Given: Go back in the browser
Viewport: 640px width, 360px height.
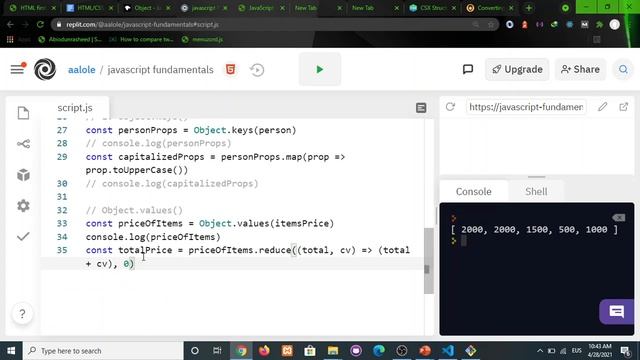Looking at the screenshot, I should coord(10,24).
